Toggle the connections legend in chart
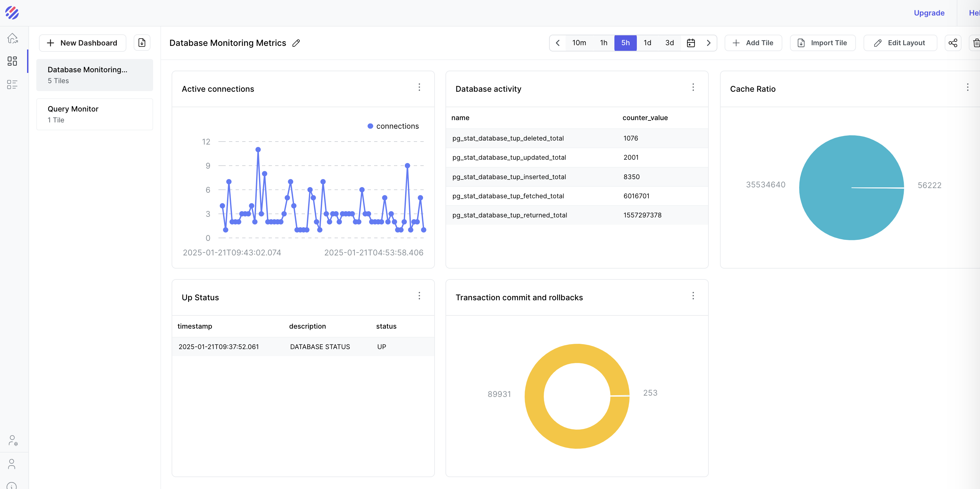980x489 pixels. tap(393, 126)
